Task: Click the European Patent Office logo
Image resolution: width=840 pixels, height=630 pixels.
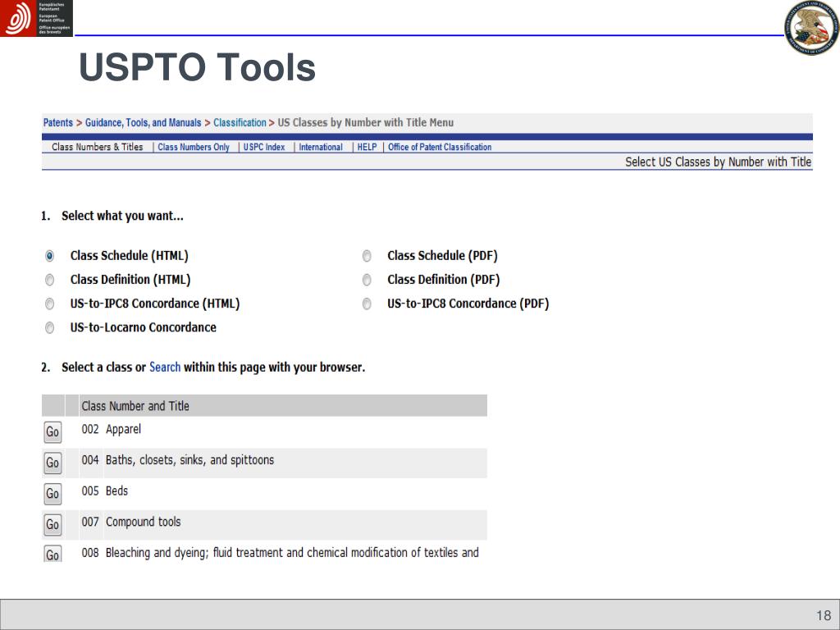Action: tap(36, 18)
